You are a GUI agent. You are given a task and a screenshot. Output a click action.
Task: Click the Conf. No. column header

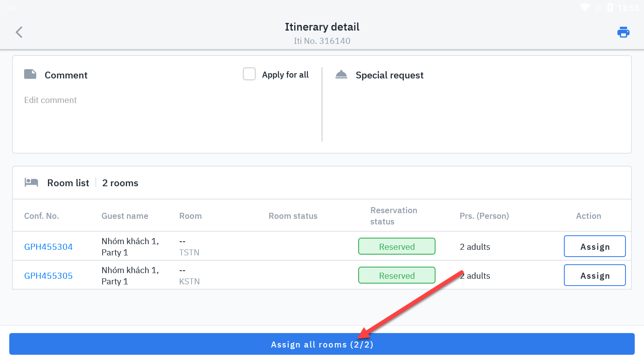click(x=41, y=216)
